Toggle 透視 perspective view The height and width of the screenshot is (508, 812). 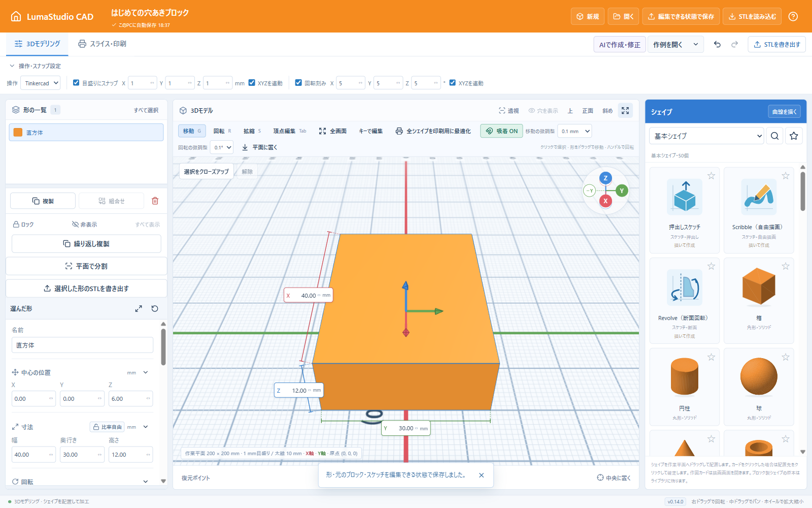coord(509,110)
